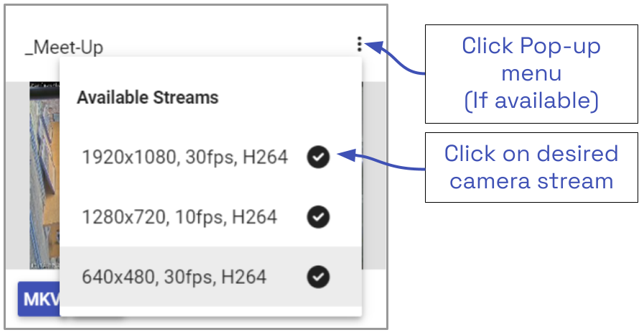Click the Available Streams heading
Screen dimensions: 644x335
click(147, 97)
